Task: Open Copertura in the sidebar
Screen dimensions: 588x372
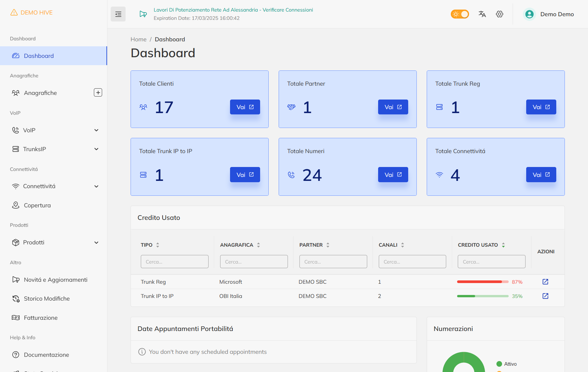Action: (37, 205)
